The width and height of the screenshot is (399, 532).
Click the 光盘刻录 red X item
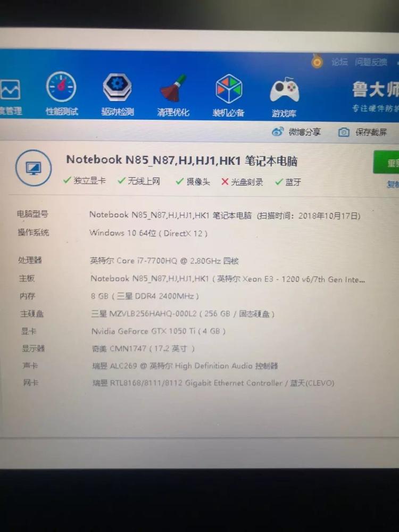[242, 182]
